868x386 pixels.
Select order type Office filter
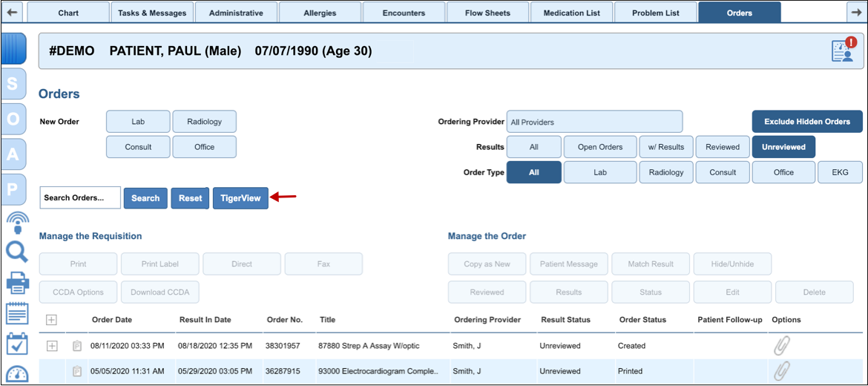click(x=783, y=172)
